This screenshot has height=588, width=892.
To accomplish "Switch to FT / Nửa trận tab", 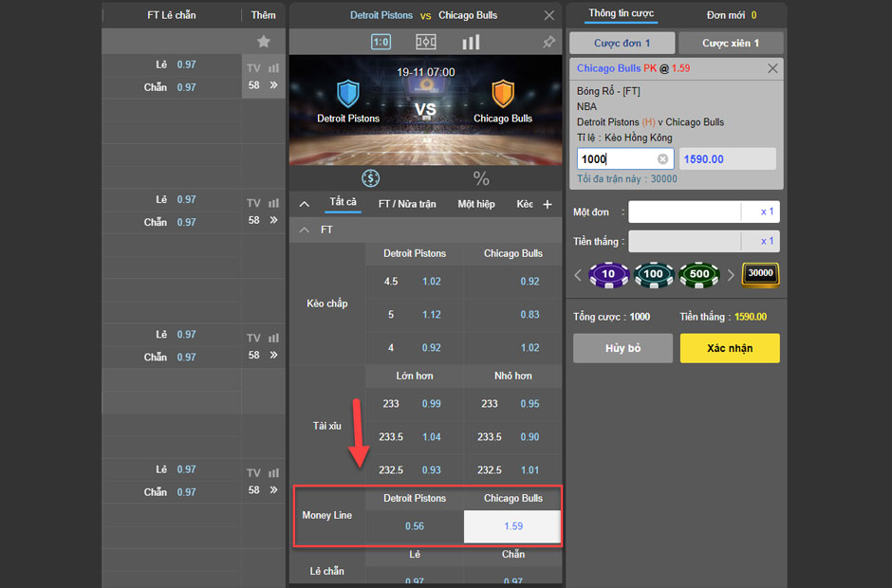I will click(x=407, y=204).
